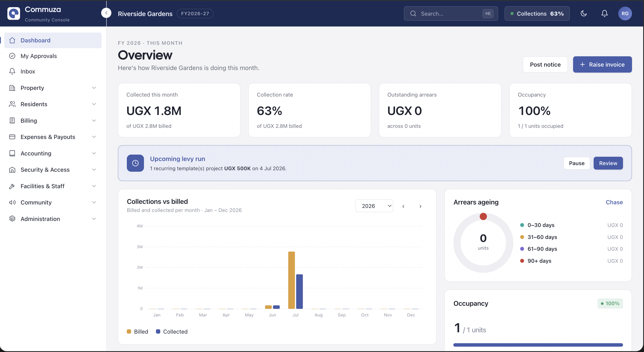Click the ⌘K shortcut badge in search
This screenshot has height=352, width=644.
pos(488,13)
